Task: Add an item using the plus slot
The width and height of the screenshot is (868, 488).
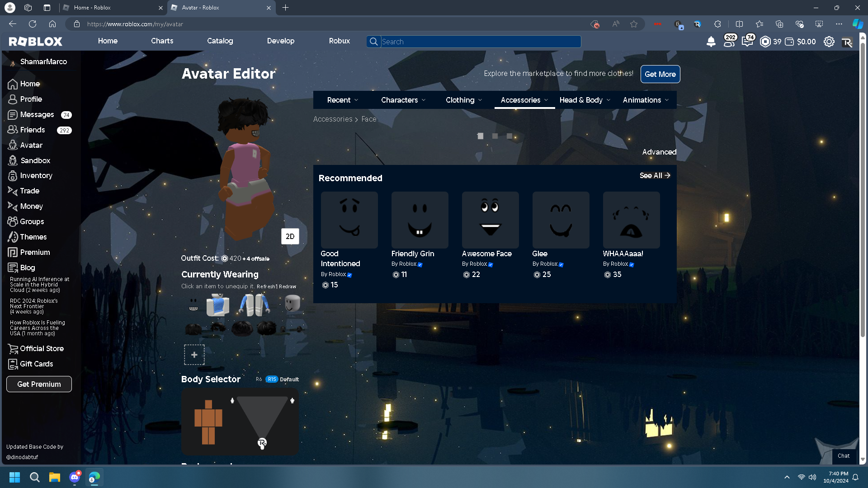Action: click(194, 355)
